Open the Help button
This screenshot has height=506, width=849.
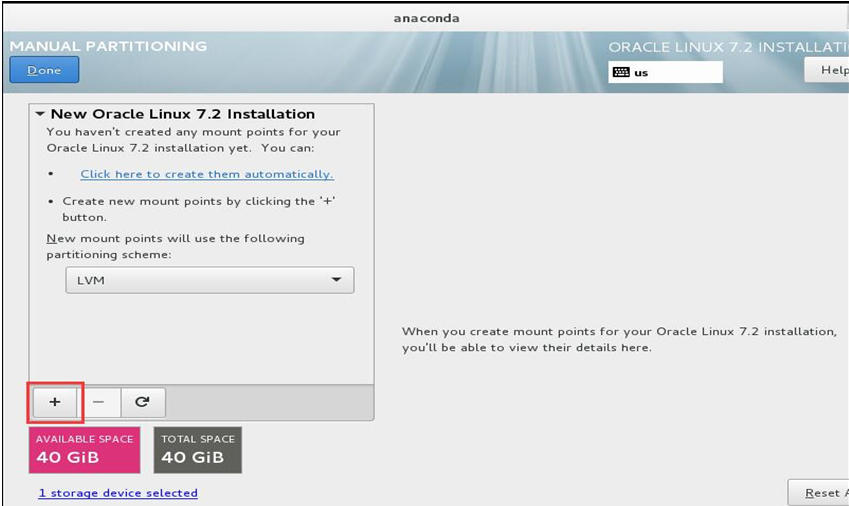(827, 70)
